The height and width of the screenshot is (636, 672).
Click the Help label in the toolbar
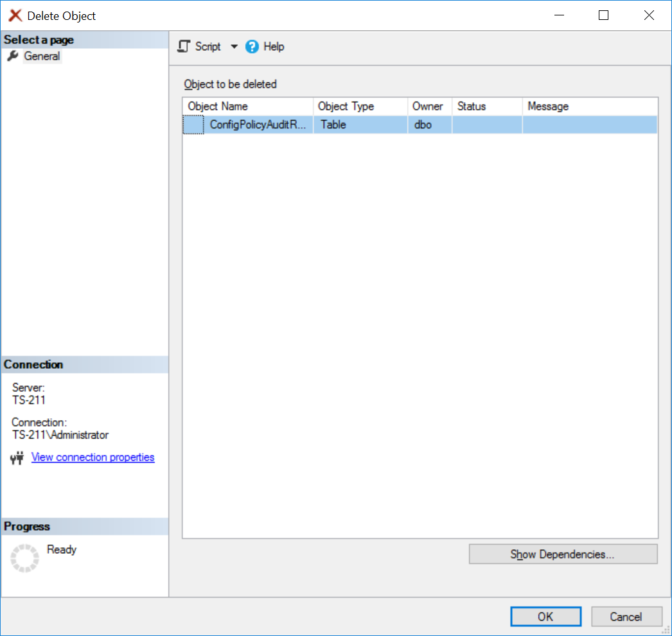tap(273, 46)
